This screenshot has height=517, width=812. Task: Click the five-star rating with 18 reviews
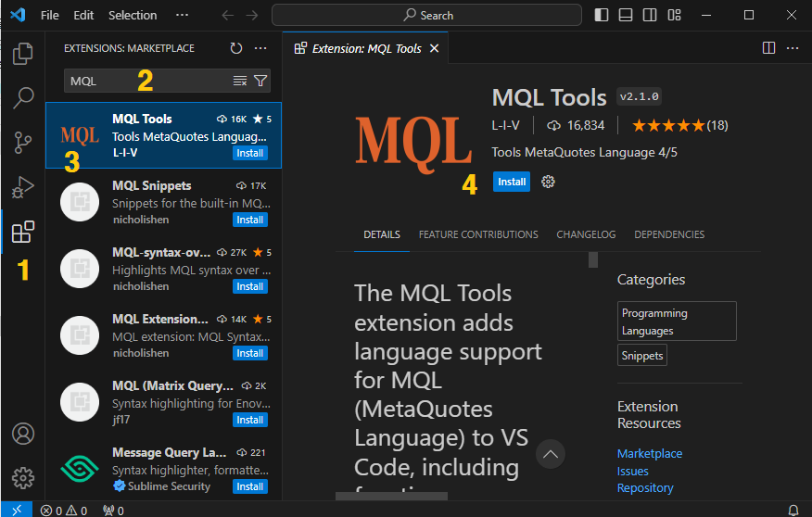680,125
